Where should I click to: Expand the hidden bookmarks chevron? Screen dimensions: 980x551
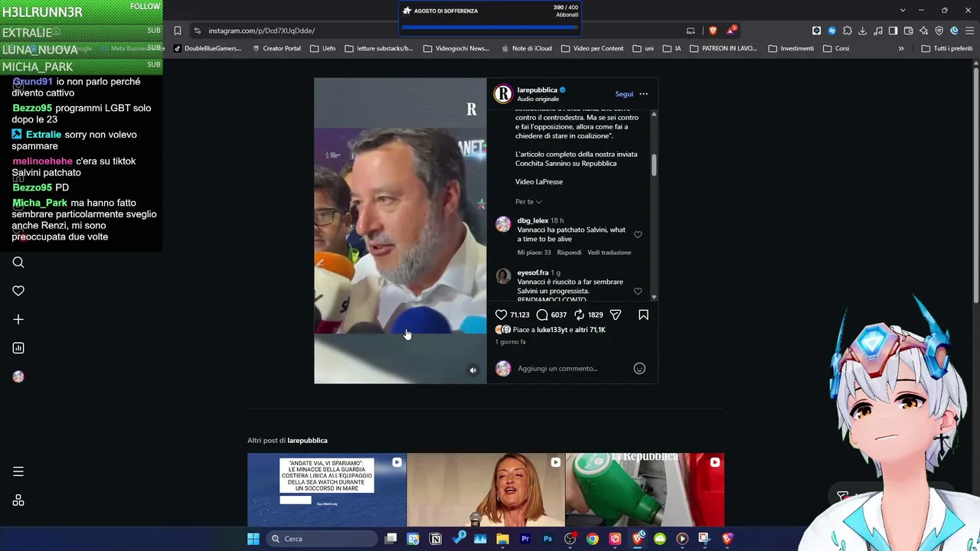[901, 48]
